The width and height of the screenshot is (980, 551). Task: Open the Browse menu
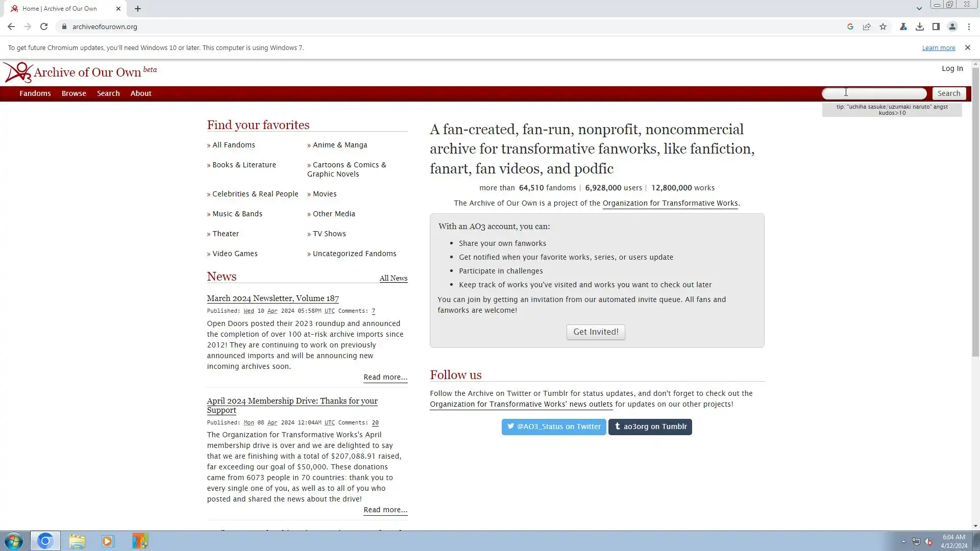[74, 93]
